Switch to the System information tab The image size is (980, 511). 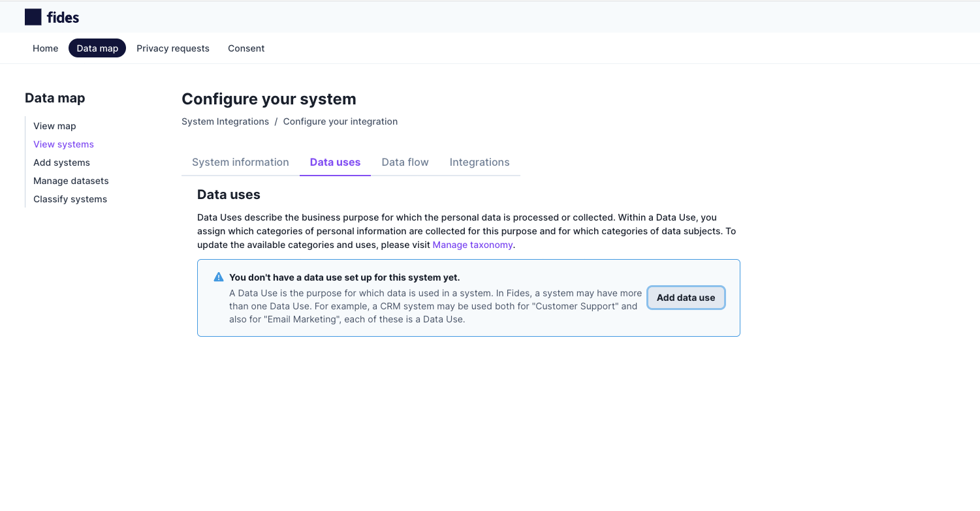(x=240, y=163)
